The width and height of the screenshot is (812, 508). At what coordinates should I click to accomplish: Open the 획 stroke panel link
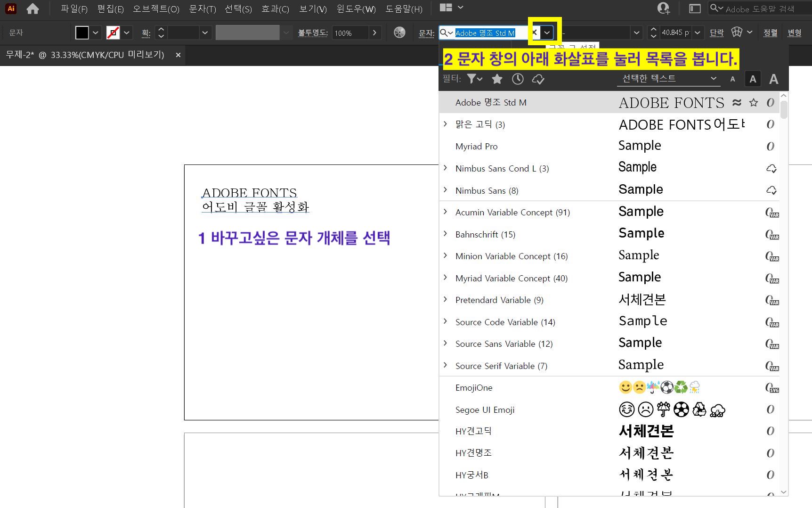[x=146, y=33]
